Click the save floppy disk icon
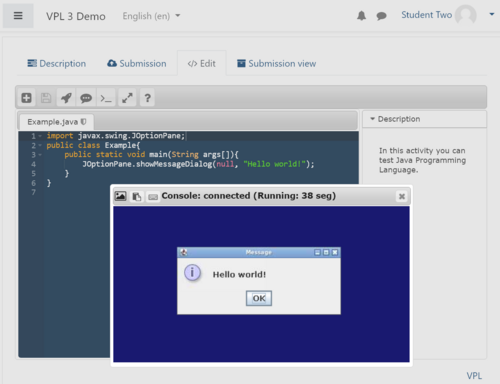Image resolution: width=500 pixels, height=384 pixels. coord(46,98)
